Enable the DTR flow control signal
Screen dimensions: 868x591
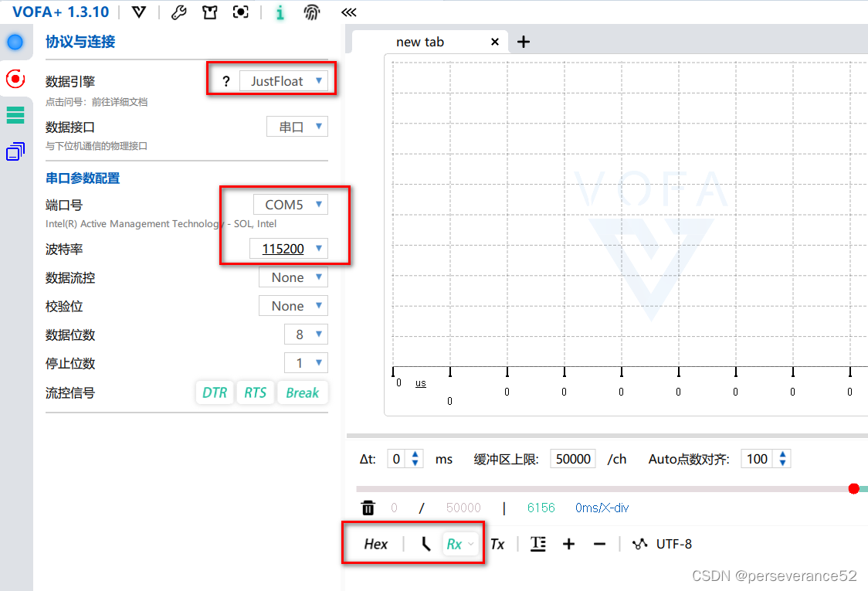click(215, 392)
